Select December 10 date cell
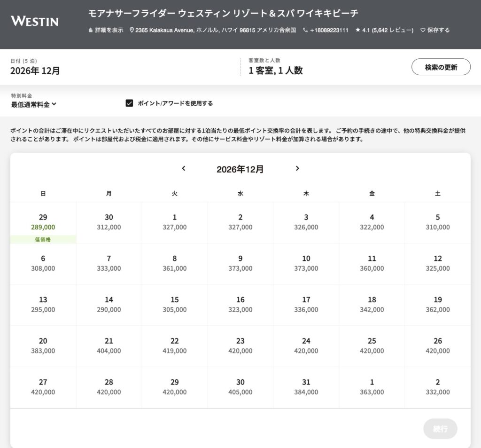This screenshot has height=448, width=481. [x=306, y=264]
